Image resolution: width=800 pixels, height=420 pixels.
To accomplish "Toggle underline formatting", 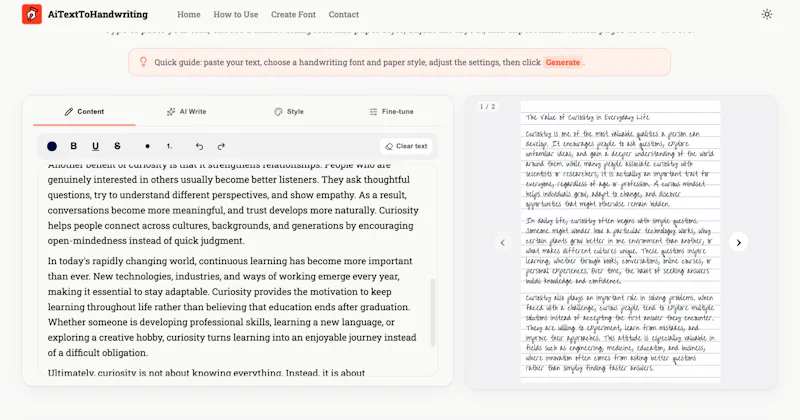I will (x=95, y=146).
